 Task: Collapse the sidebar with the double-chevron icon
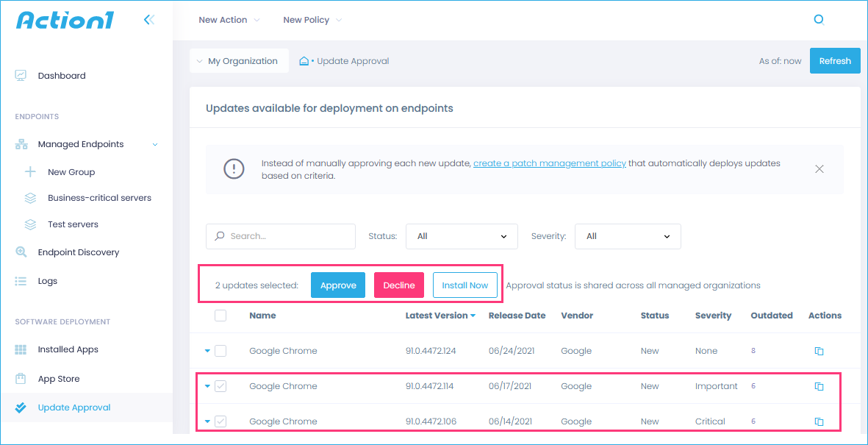tap(149, 20)
